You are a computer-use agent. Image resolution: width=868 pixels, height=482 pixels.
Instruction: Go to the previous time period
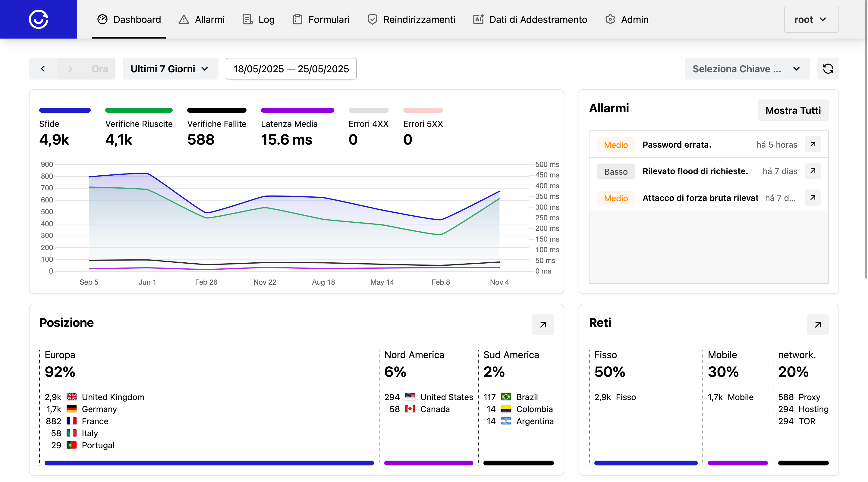[x=43, y=69]
